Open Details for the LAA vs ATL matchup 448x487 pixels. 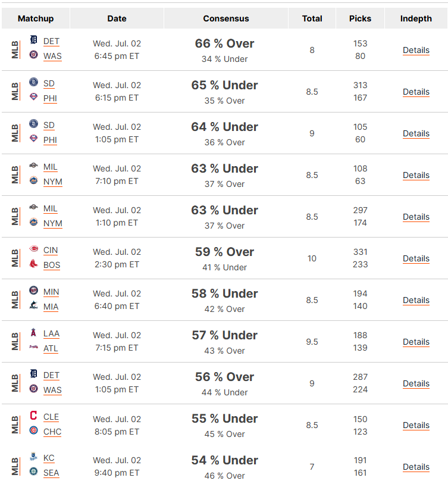(416, 342)
